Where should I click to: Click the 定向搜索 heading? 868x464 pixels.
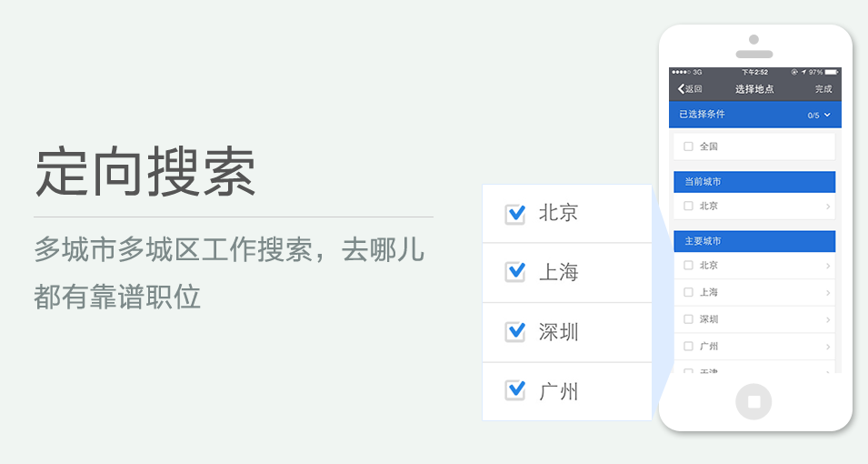point(145,172)
